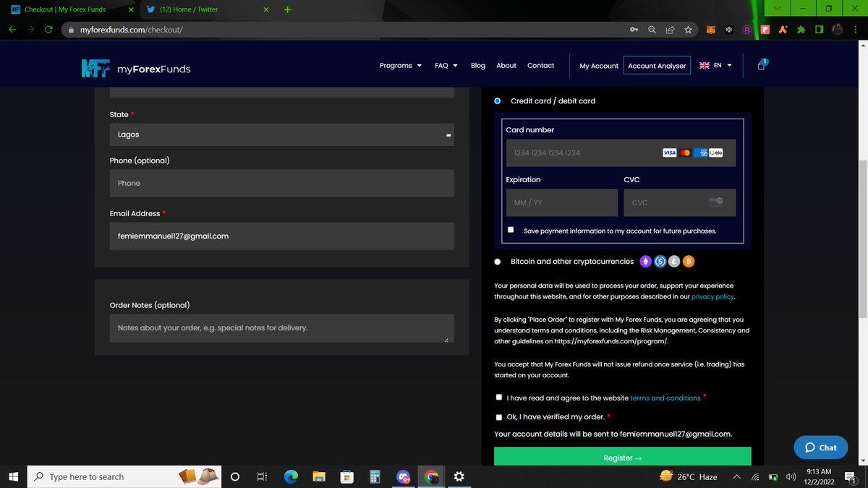Screen dimensions: 868x488
Task: Open the privacy policy link
Action: pyautogui.click(x=712, y=297)
